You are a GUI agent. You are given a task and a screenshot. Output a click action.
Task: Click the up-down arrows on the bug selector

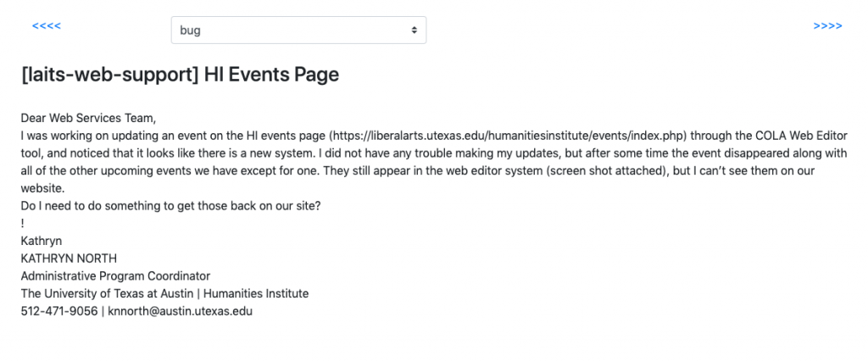coord(414,30)
